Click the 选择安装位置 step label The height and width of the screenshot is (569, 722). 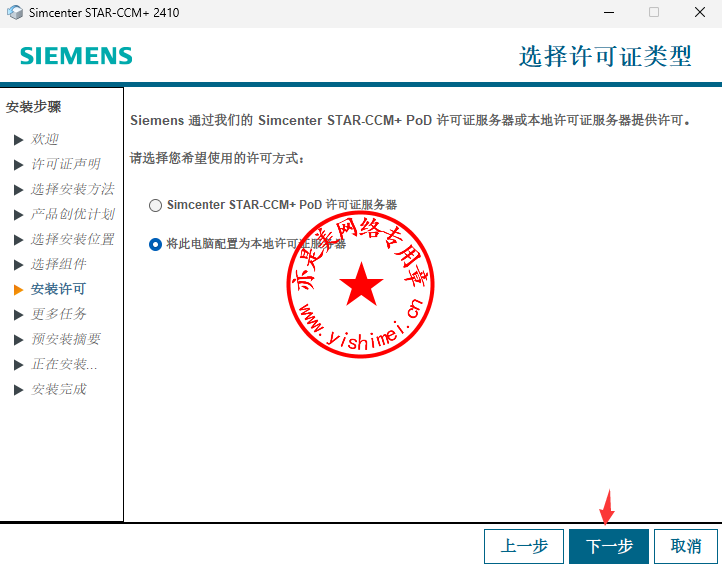[72, 239]
